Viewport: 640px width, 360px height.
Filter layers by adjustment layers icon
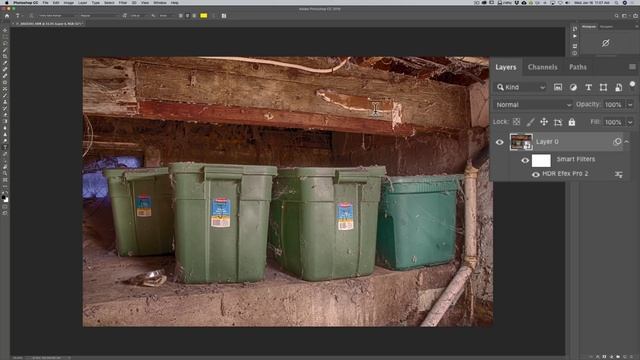[x=573, y=87]
